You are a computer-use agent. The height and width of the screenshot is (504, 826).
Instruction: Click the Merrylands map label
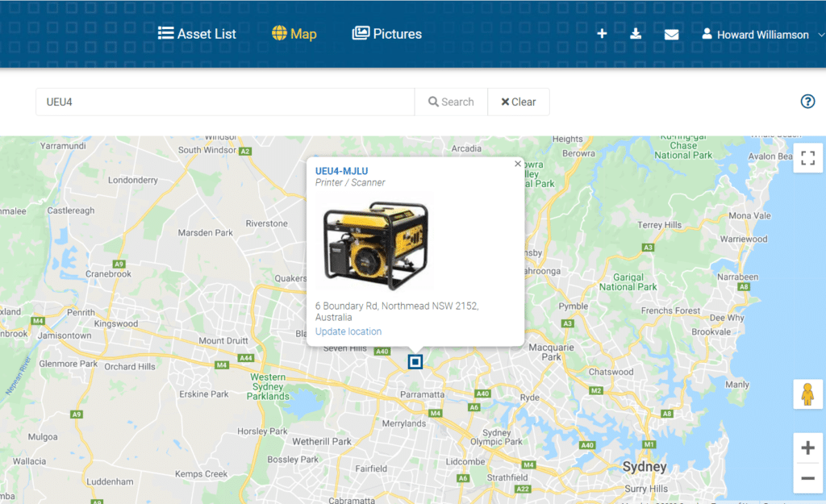click(x=404, y=423)
